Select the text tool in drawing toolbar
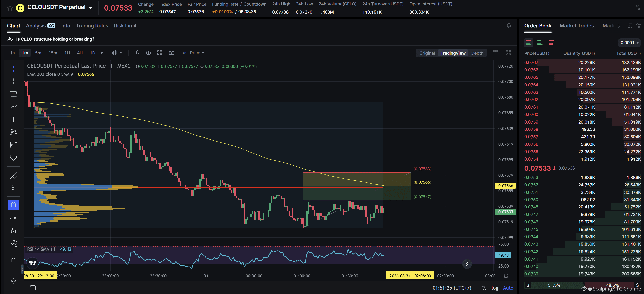The height and width of the screenshot is (294, 644). [x=14, y=119]
